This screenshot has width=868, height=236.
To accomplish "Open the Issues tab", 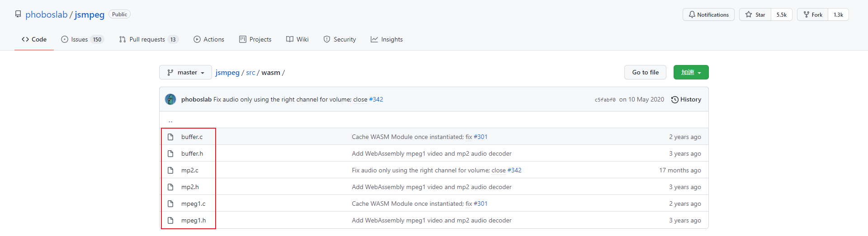I will pos(82,39).
